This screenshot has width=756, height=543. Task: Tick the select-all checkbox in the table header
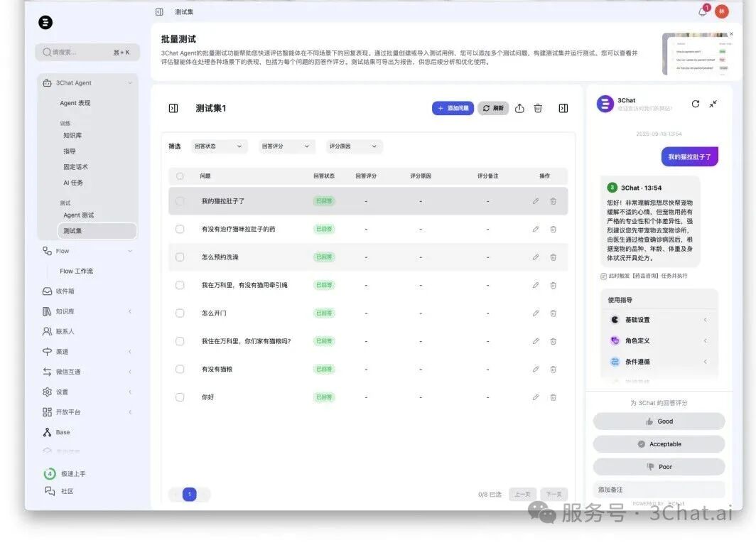[180, 176]
